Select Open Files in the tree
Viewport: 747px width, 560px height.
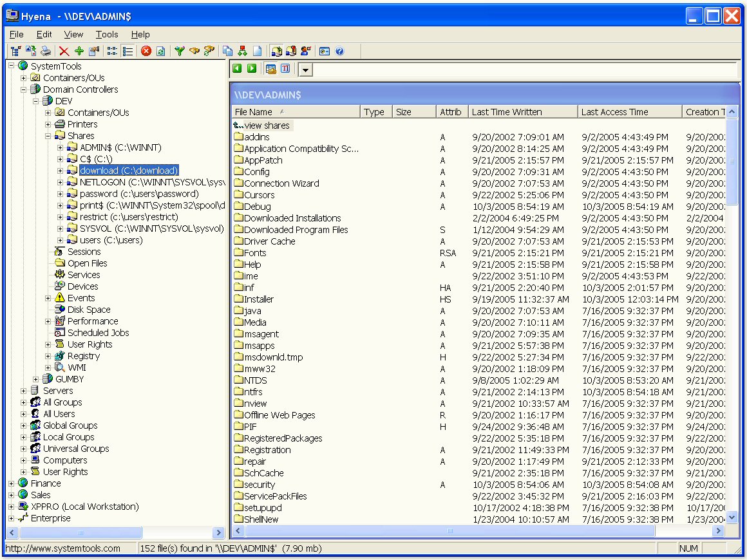click(87, 263)
